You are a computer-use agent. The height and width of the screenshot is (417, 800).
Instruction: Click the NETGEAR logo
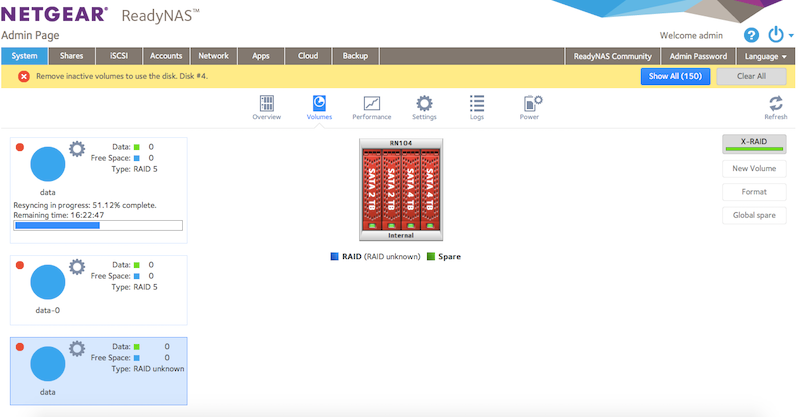[55, 14]
